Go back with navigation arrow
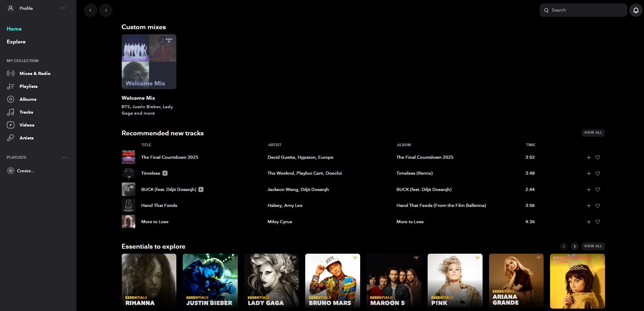Image resolution: width=644 pixels, height=311 pixels. click(x=90, y=10)
